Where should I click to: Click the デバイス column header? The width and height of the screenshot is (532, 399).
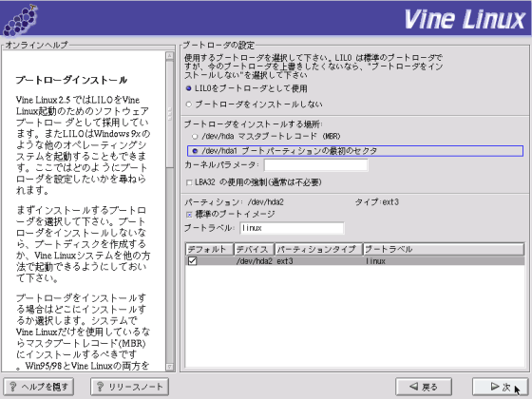pos(255,249)
